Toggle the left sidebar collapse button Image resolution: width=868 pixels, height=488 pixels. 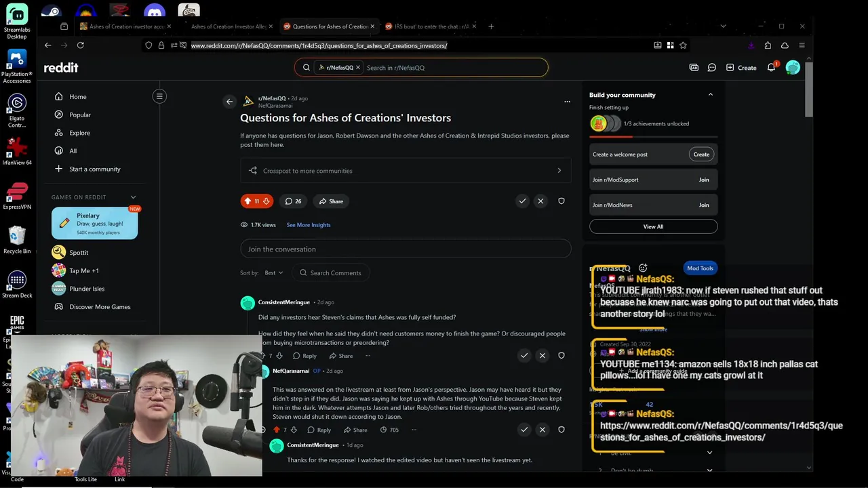tap(159, 96)
